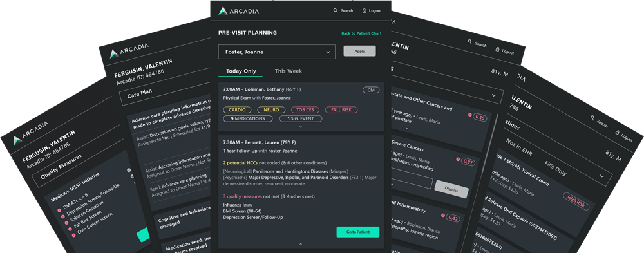Follow the Back to Patient Chart link
Viewport: 644px width, 253px height.
[x=361, y=33]
